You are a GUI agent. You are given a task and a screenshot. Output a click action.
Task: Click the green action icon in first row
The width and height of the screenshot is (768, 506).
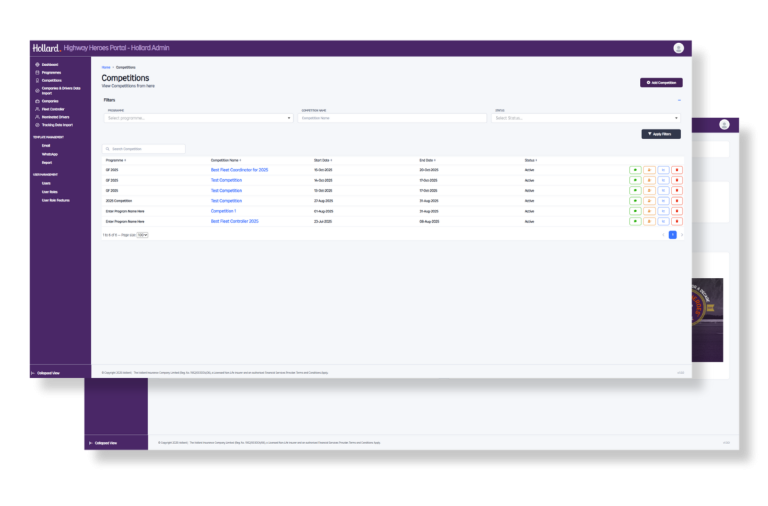[635, 170]
